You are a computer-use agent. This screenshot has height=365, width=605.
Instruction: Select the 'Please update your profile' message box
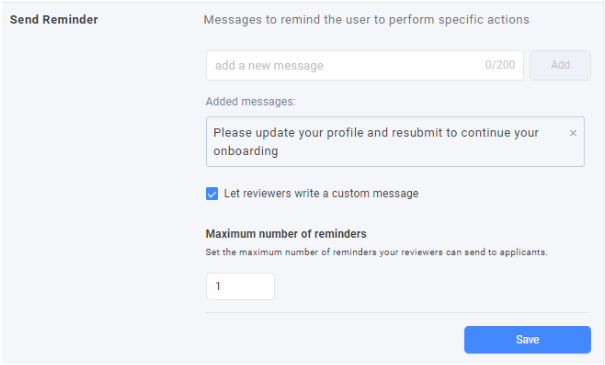point(395,142)
